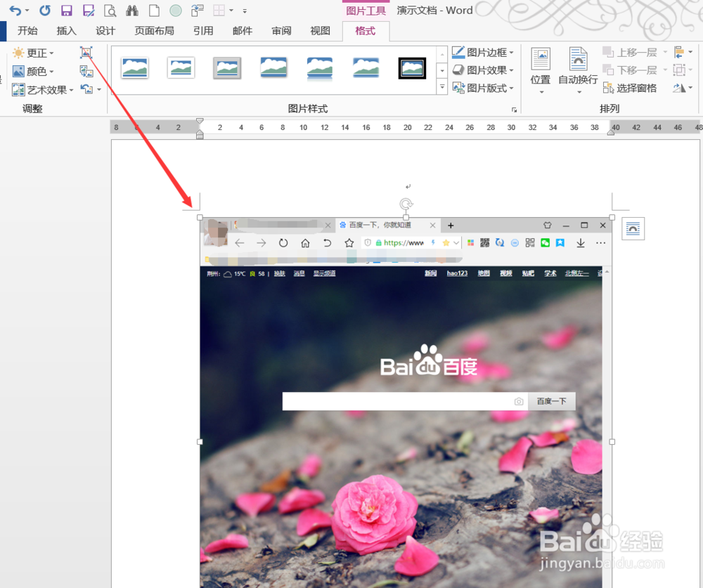Image resolution: width=703 pixels, height=588 pixels.
Task: Open the 设计 ribbon tab
Action: (x=105, y=31)
